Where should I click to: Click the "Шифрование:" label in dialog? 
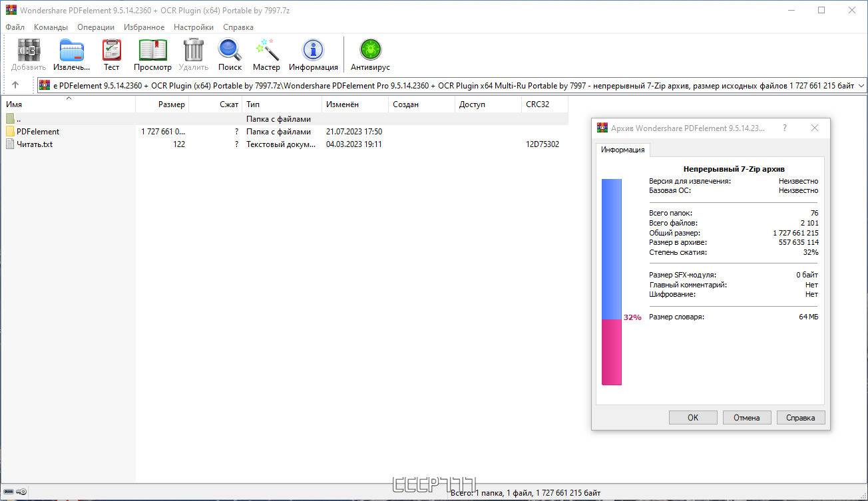[672, 294]
